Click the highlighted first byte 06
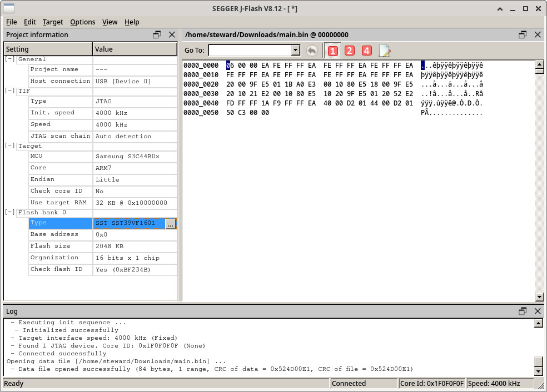Viewport: 547px width, 392px height. point(230,66)
